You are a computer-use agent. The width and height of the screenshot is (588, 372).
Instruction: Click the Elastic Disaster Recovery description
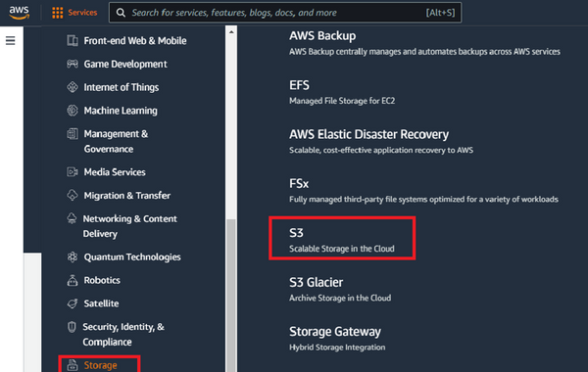pos(381,150)
